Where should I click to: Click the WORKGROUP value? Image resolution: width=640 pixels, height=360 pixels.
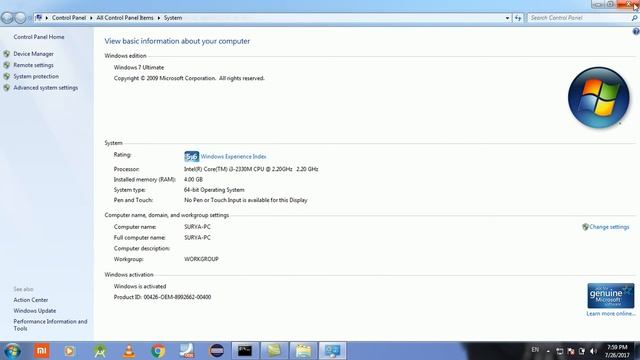201,259
